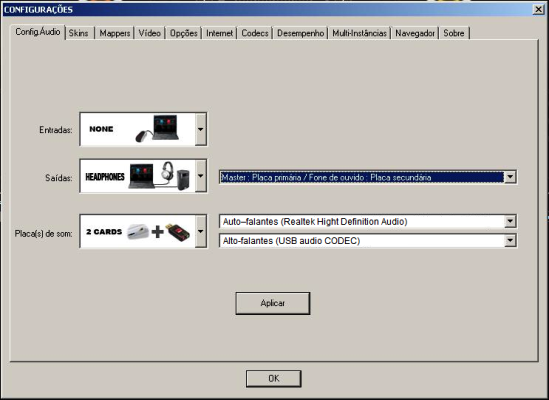Open the Desempenho tab

click(x=300, y=33)
